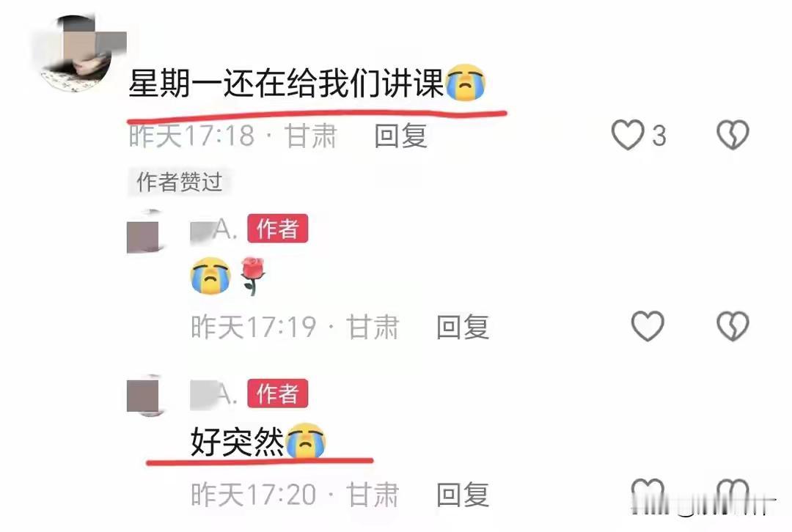
Task: Click 回复 under the 17:19 emoji reply
Action: (463, 327)
